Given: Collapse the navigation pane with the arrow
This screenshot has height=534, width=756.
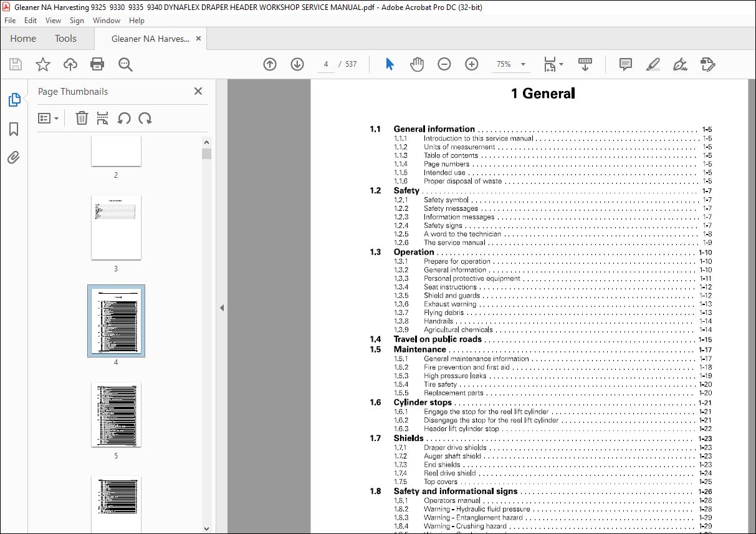Looking at the screenshot, I should point(221,308).
